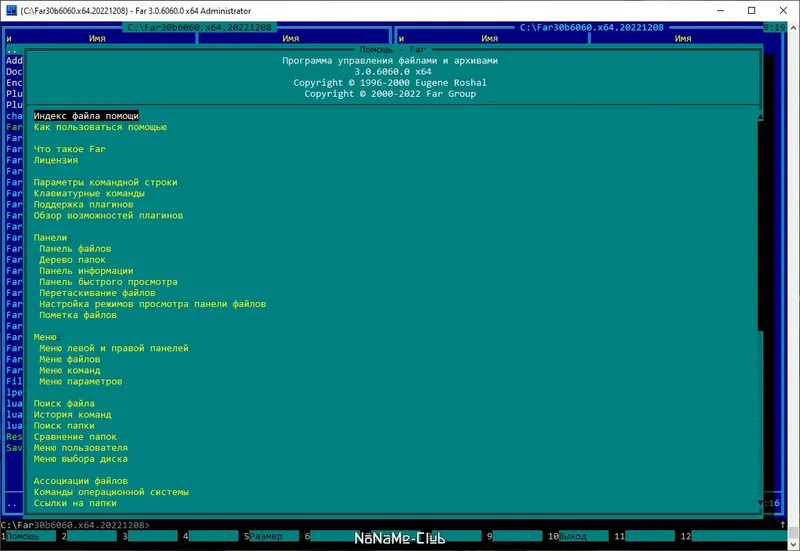Screen dimensions: 800x551
Task: Close the Far window
Action: click(x=783, y=10)
